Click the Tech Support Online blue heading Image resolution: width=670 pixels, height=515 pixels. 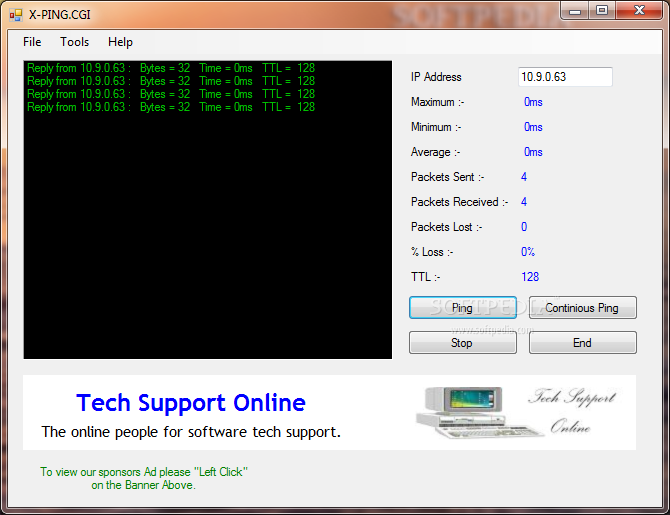click(191, 403)
